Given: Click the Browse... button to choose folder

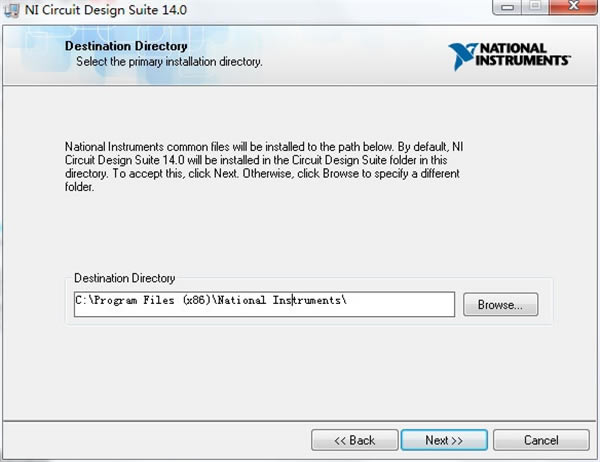Looking at the screenshot, I should point(500,304).
